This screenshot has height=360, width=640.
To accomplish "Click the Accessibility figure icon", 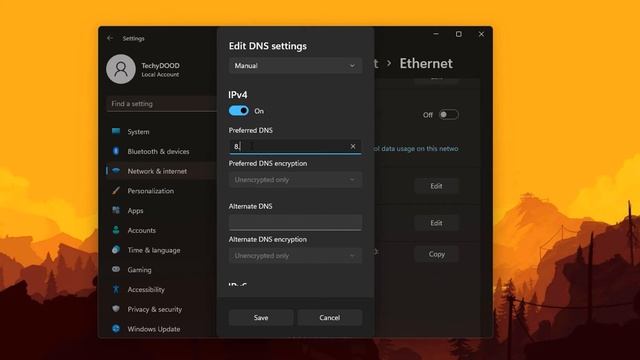I will point(116,289).
